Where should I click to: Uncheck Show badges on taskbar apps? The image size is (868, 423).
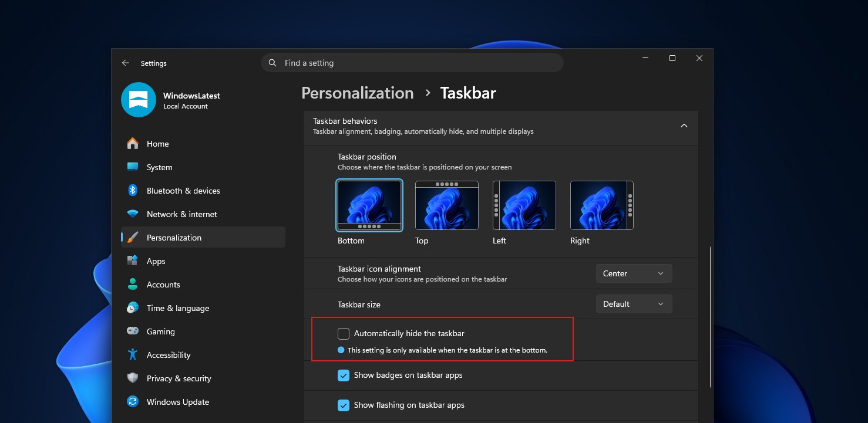tap(344, 375)
